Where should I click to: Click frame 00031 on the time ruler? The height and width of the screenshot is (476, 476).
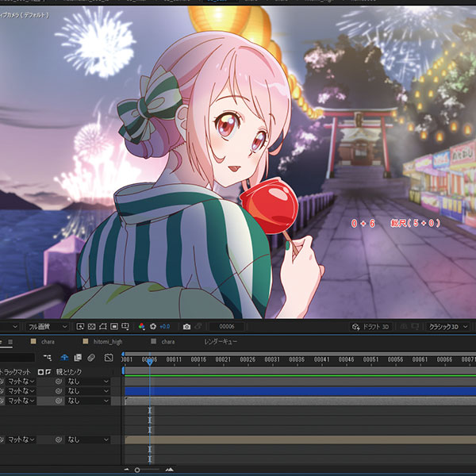click(272, 359)
